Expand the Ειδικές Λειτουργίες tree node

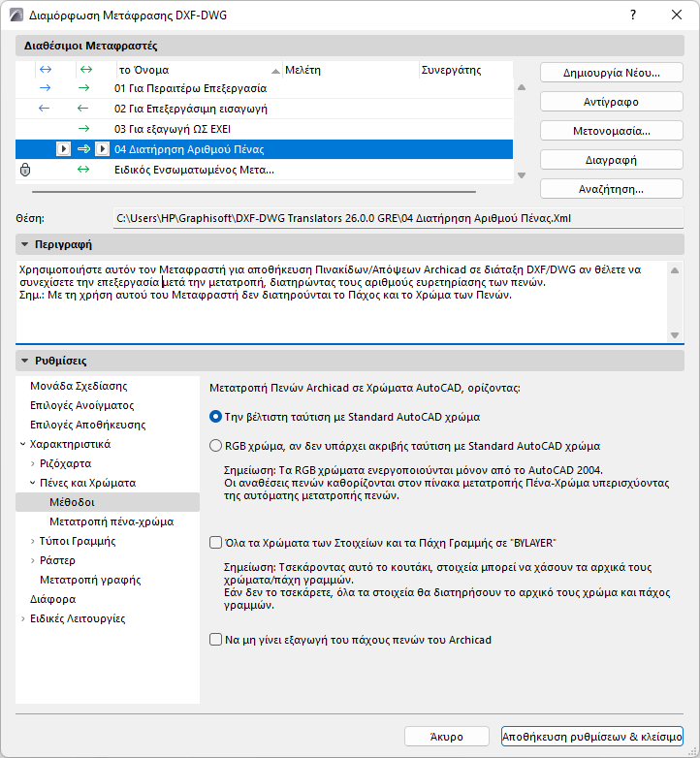[22, 618]
